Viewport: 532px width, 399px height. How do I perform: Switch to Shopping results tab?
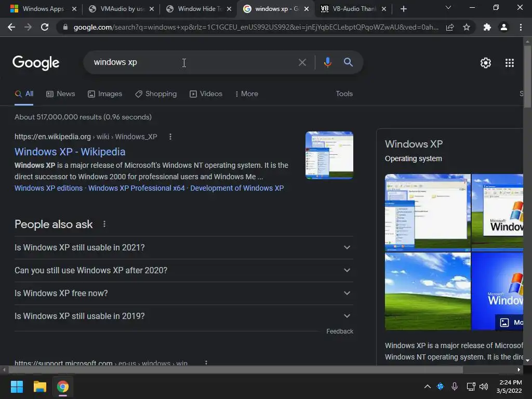pyautogui.click(x=156, y=94)
